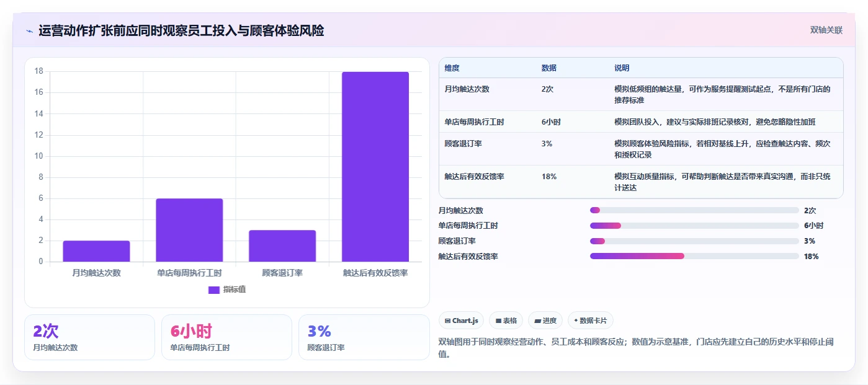This screenshot has height=385, width=868.
Task: Open the 2次 月均触达次数 data card
Action: click(89, 337)
